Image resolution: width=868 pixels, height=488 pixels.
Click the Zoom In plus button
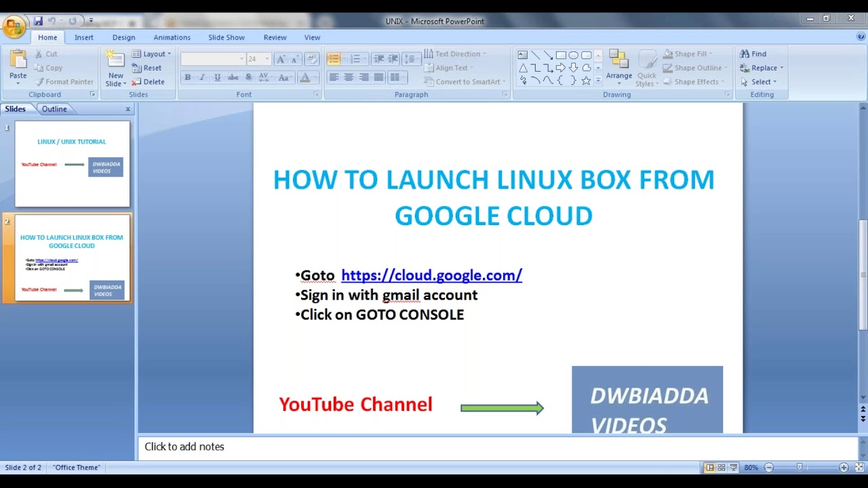coord(844,468)
